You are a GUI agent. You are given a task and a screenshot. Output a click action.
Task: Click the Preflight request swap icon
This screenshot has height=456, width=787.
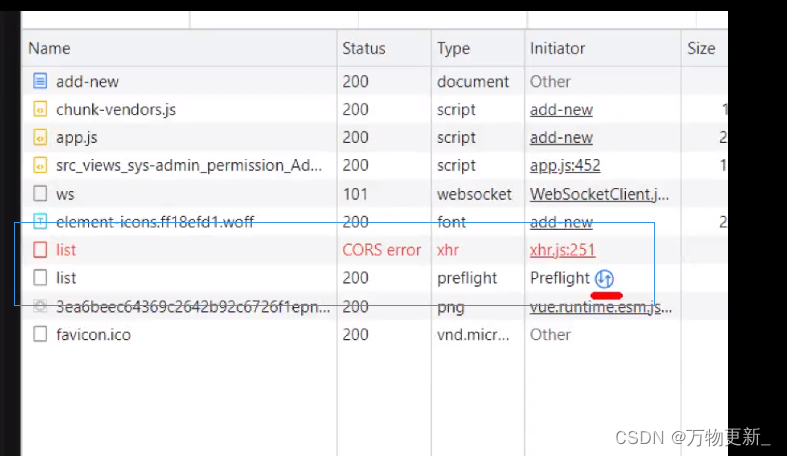click(x=604, y=278)
